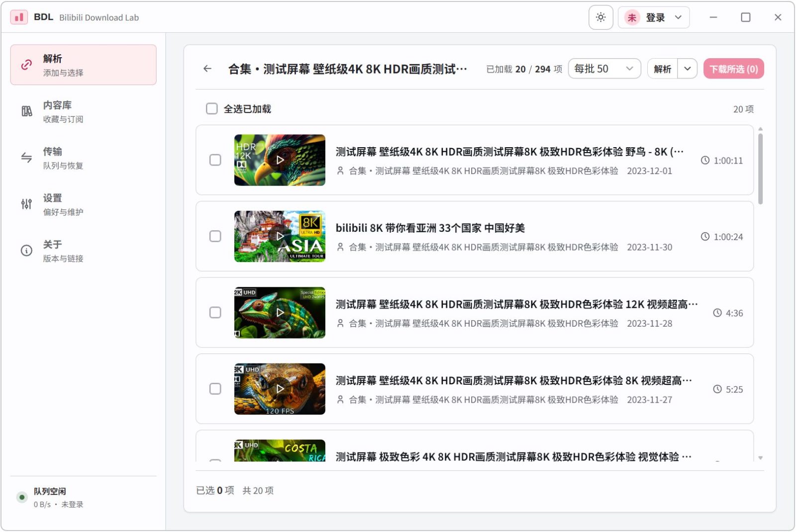Click the 20 项 count label
Screen dimensions: 796x532
coord(743,109)
